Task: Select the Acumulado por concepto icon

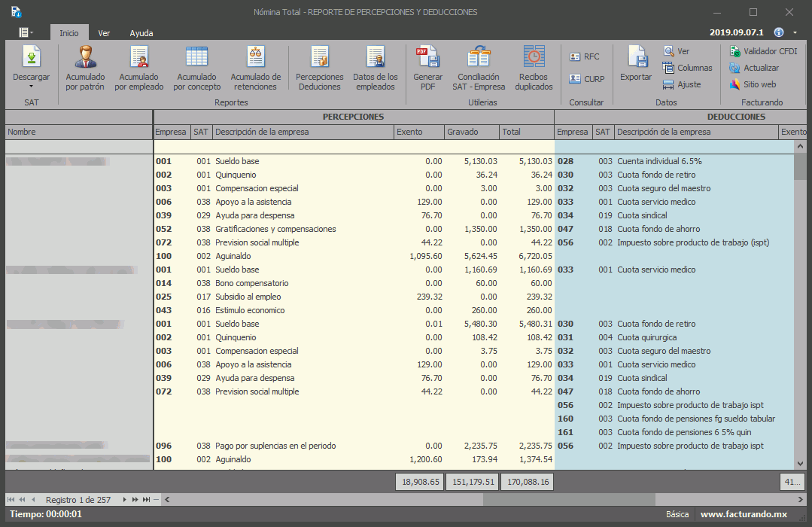Action: (x=196, y=58)
